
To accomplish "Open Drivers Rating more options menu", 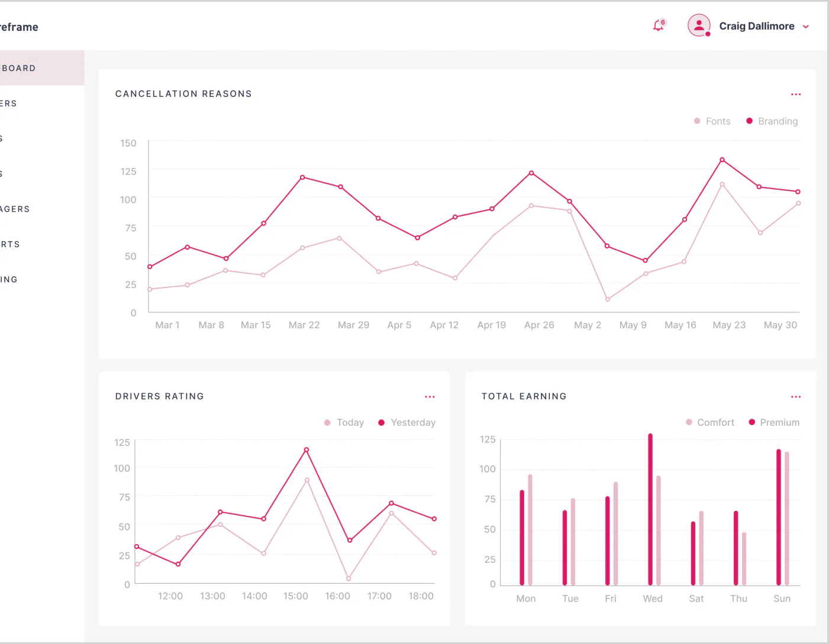I will pyautogui.click(x=430, y=397).
